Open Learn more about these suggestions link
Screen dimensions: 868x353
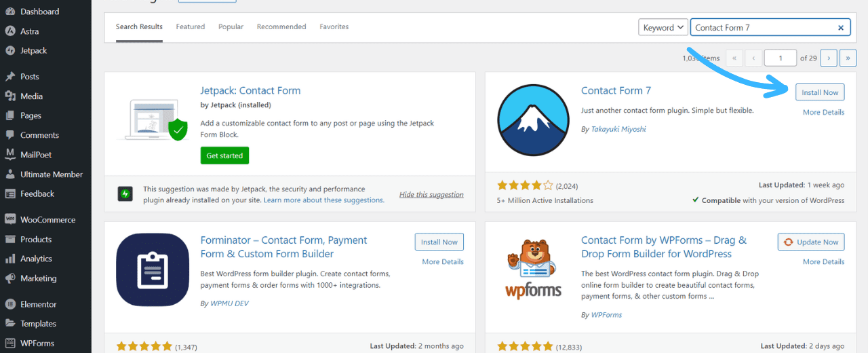[x=323, y=200]
